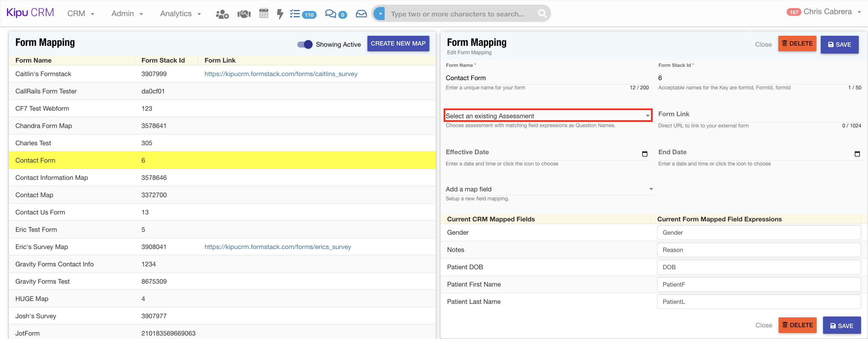The width and height of the screenshot is (868, 339).
Task: Click the CREATE NEW MAP button
Action: 398,44
